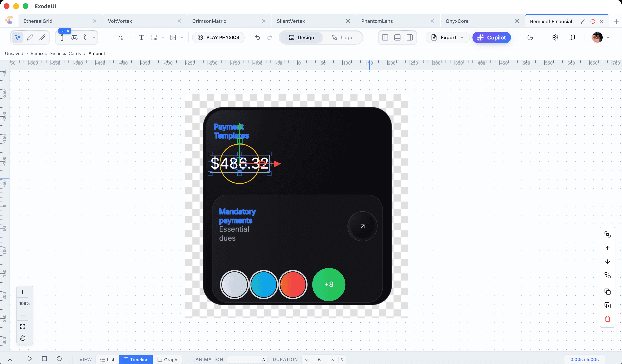Open the game controller interaction tool
622x364 pixels.
74,37
